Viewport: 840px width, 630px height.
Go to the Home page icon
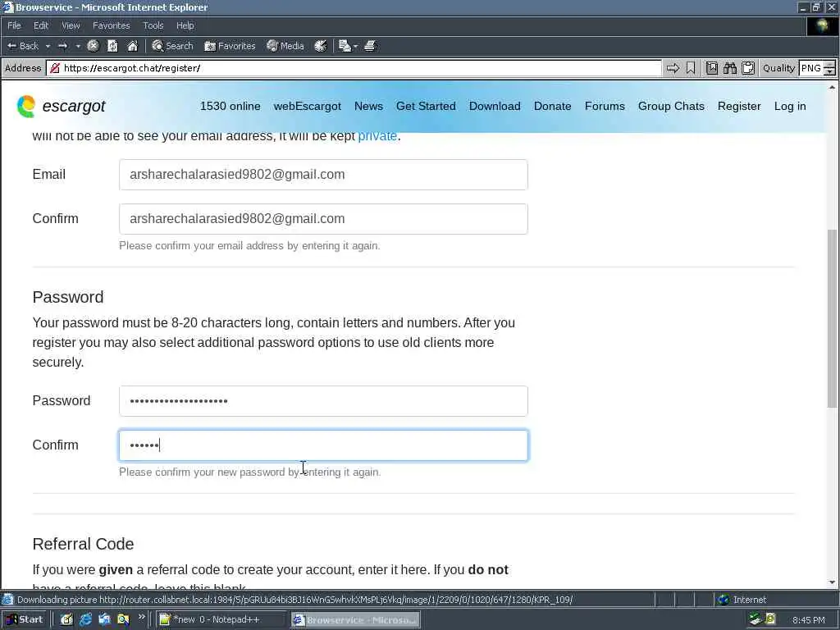[132, 46]
